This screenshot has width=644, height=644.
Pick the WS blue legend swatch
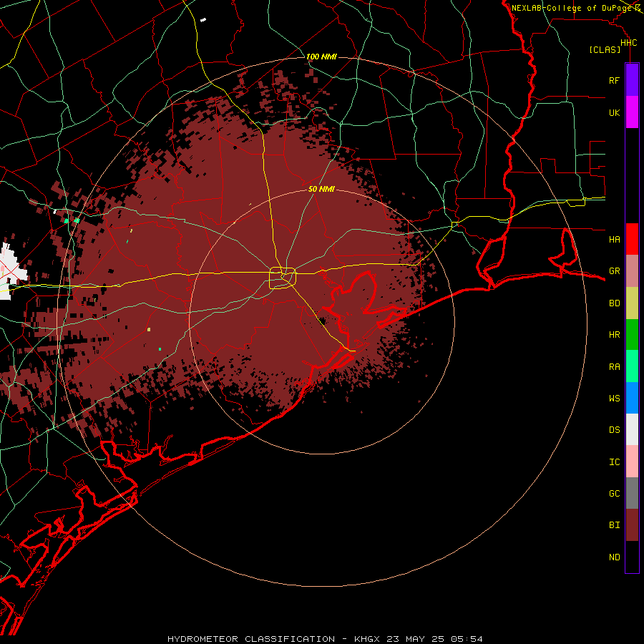pos(632,398)
